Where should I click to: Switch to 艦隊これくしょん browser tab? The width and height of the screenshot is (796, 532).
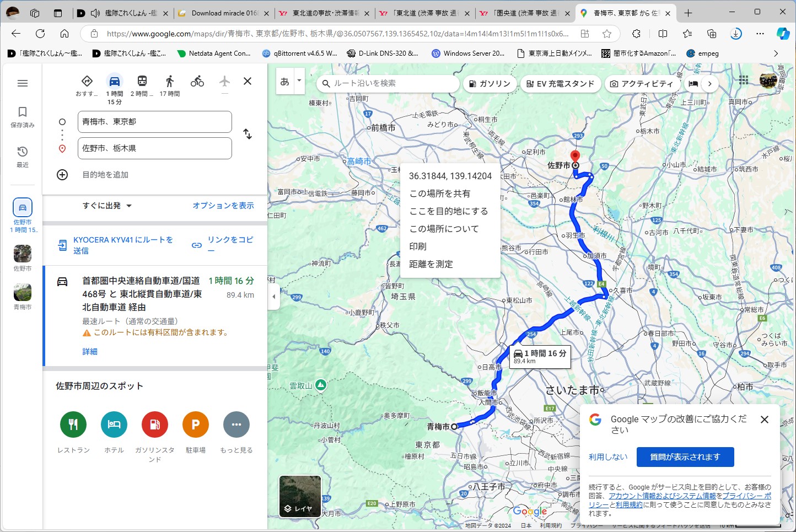tap(123, 13)
